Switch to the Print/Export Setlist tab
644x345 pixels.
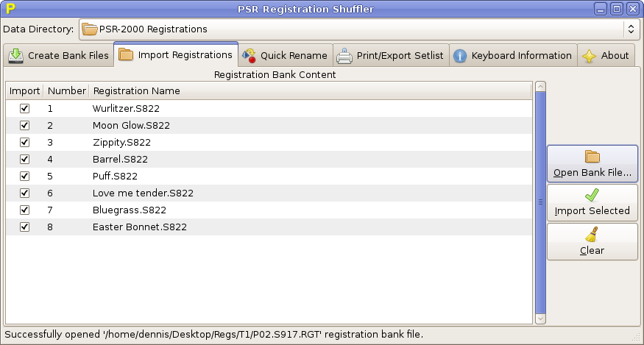coord(391,55)
